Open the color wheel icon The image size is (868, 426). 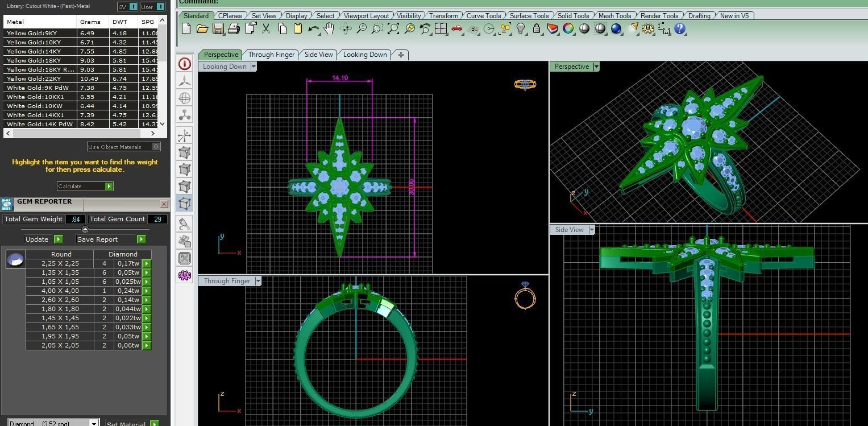click(568, 28)
